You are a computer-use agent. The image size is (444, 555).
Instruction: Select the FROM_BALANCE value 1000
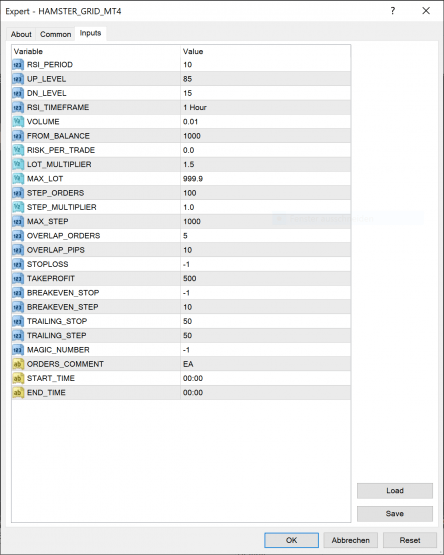point(192,136)
